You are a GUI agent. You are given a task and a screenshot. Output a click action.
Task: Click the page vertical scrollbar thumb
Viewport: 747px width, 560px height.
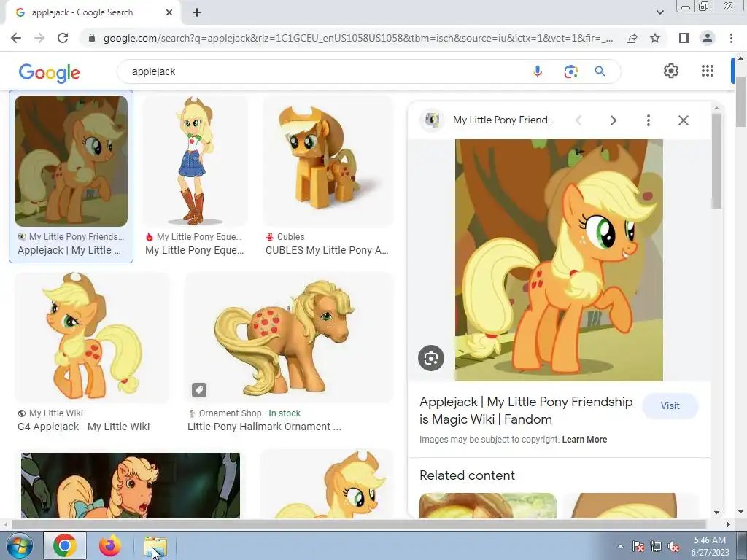click(740, 101)
